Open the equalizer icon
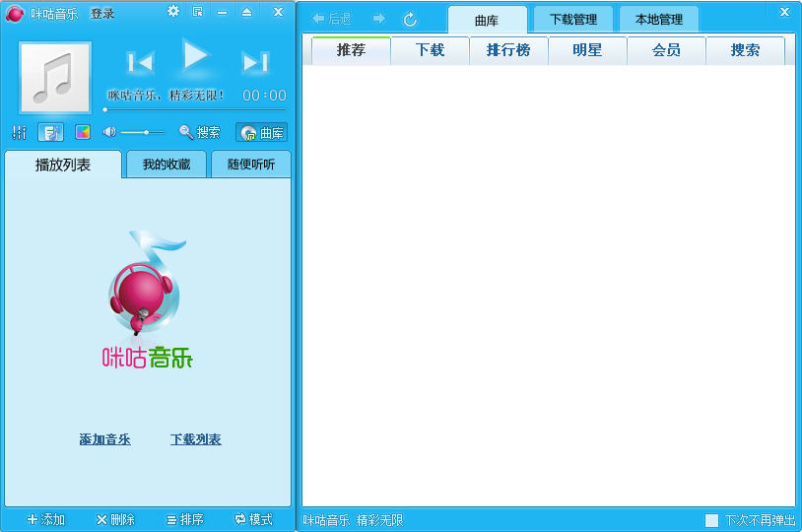The image size is (802, 532). [x=20, y=132]
